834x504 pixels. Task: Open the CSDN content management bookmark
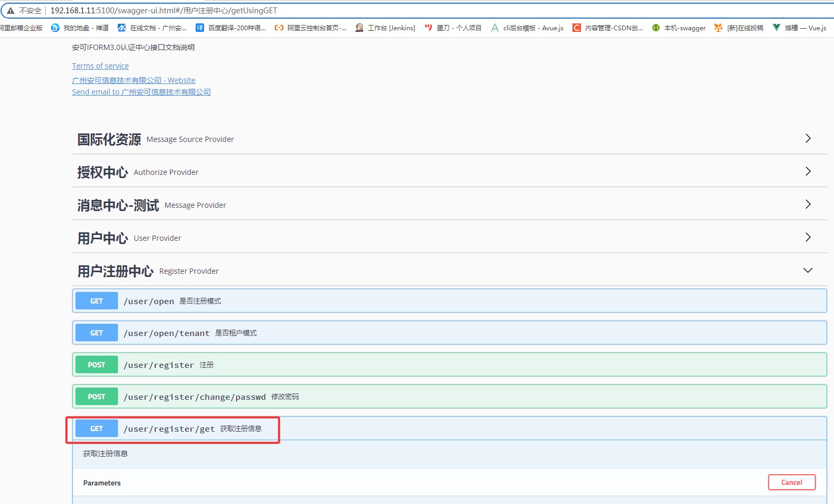[608, 28]
